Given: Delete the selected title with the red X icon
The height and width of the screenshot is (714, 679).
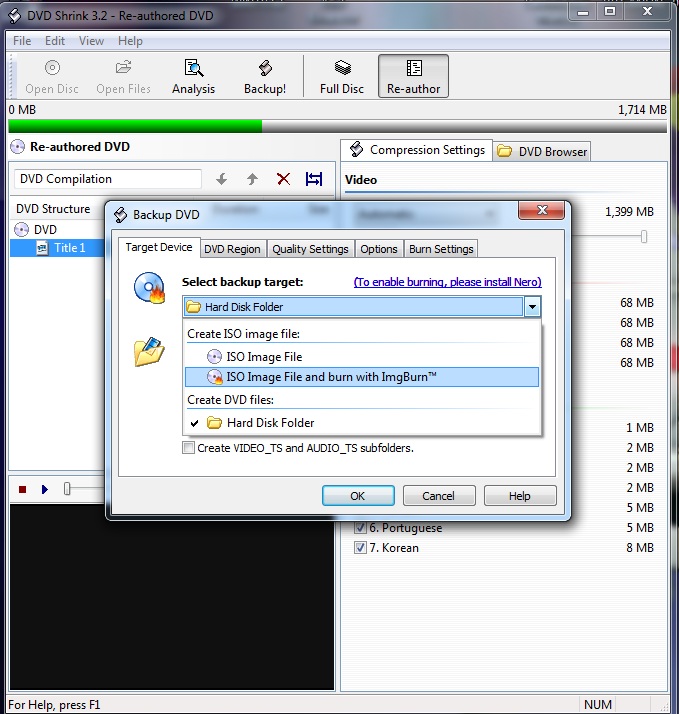Looking at the screenshot, I should coord(284,179).
